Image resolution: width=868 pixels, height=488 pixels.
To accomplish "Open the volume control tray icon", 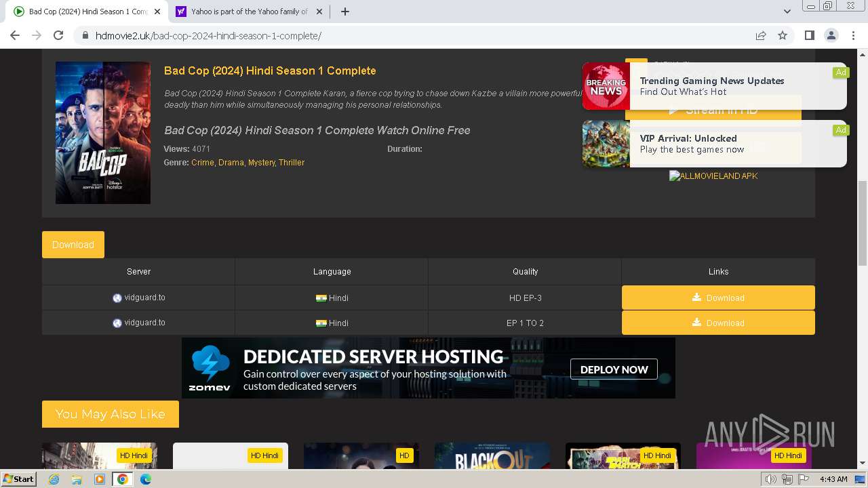I will [770, 479].
